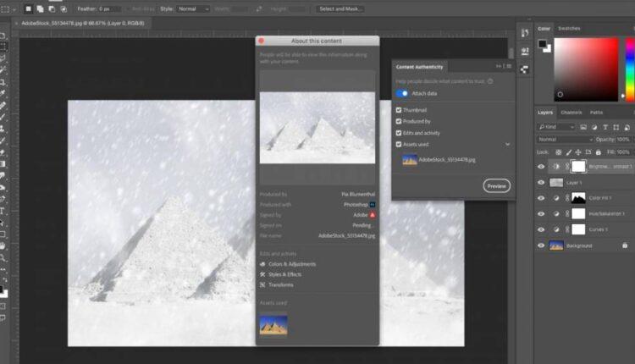Click the foreground/background color icon in Color panel
The height and width of the screenshot is (364, 635).
pos(542,46)
